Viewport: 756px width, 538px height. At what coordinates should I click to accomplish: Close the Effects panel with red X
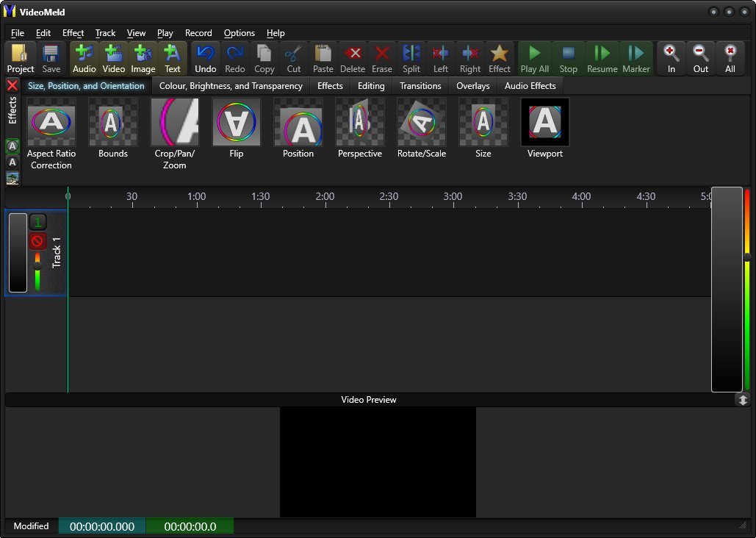(x=12, y=86)
